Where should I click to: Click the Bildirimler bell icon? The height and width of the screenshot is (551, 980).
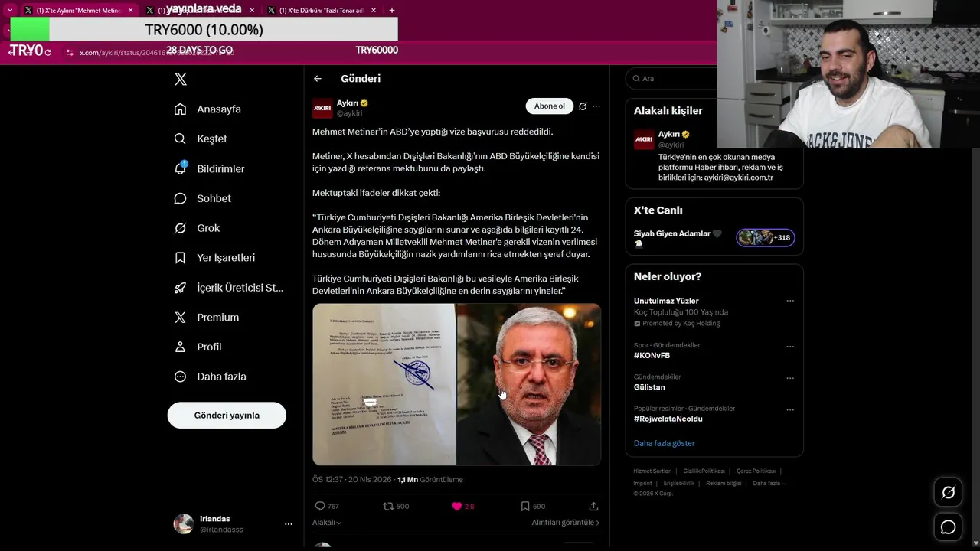pos(180,168)
